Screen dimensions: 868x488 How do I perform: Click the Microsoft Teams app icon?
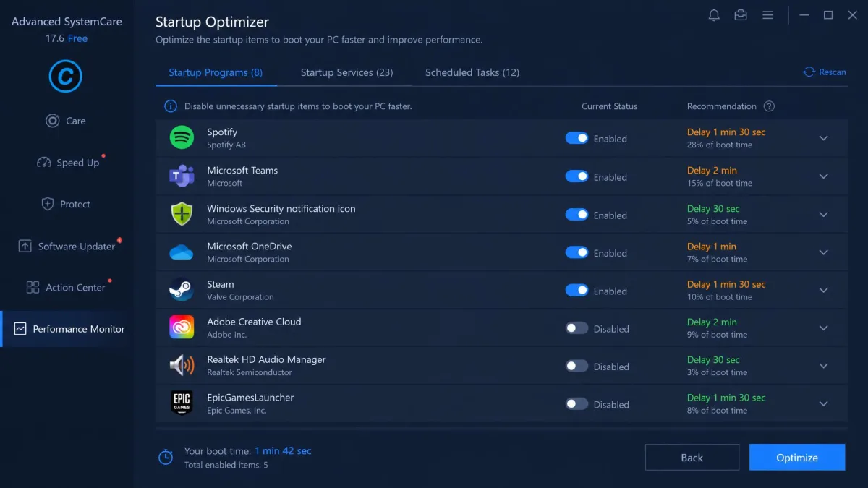click(182, 176)
